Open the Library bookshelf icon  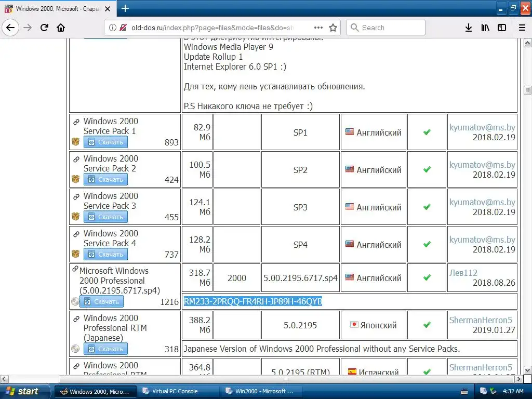[485, 28]
